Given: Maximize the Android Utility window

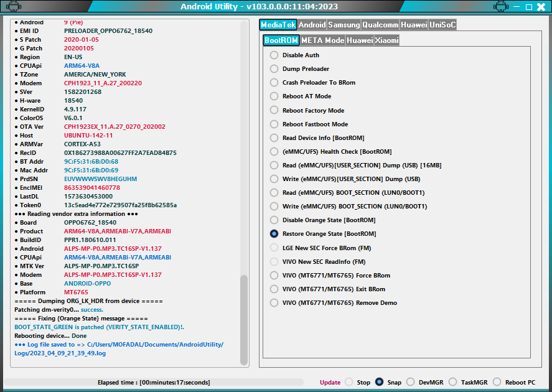Looking at the screenshot, I should pyautogui.click(x=529, y=7).
